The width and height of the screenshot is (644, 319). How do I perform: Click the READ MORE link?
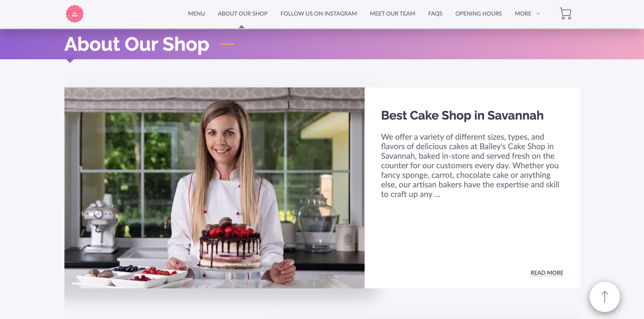[x=547, y=273]
